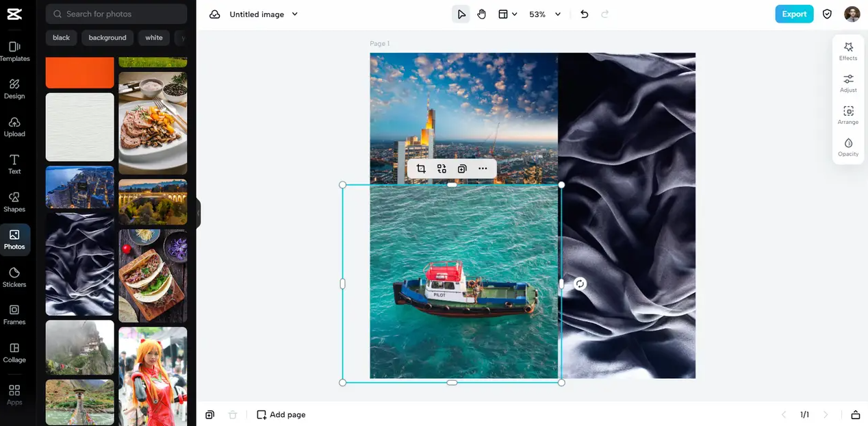The image size is (868, 426).
Task: Open the Frames panel
Action: (x=14, y=315)
